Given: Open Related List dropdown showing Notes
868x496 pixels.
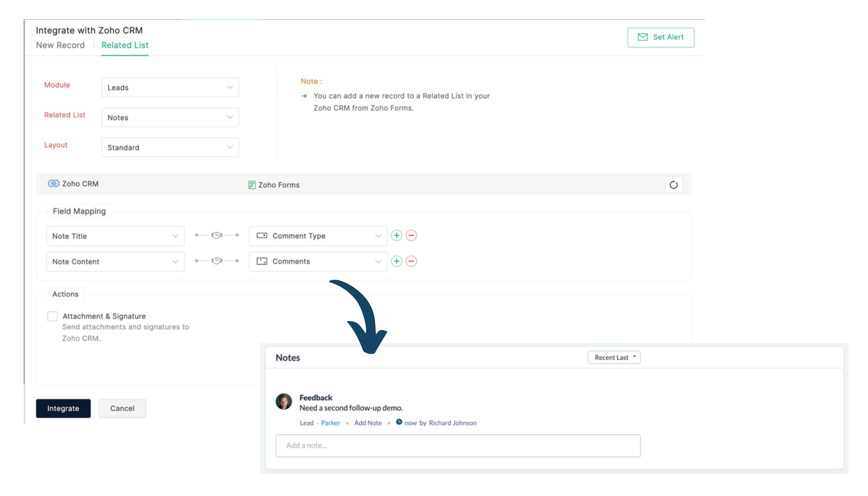Looking at the screenshot, I should click(x=170, y=117).
